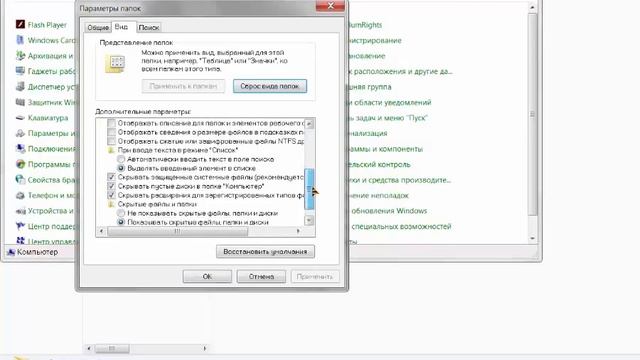Click the horizontal scrollbar thumb in options list
The height and width of the screenshot is (360, 640).
[178, 231]
